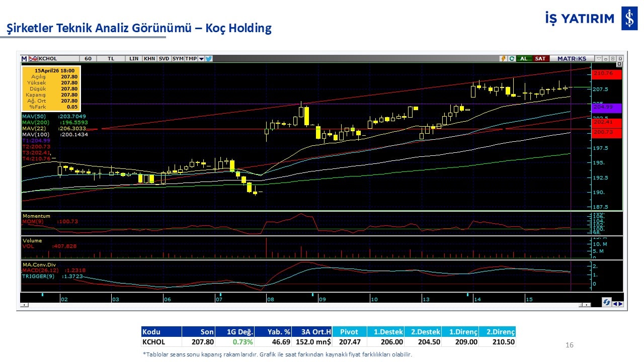
Task: Click the blue sync arrows icon
Action: point(607,302)
